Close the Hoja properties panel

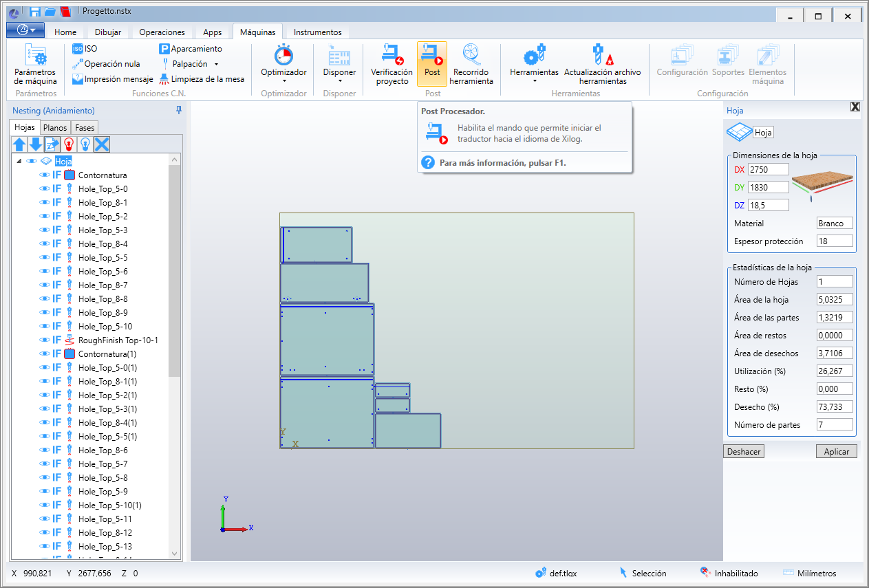coord(855,107)
